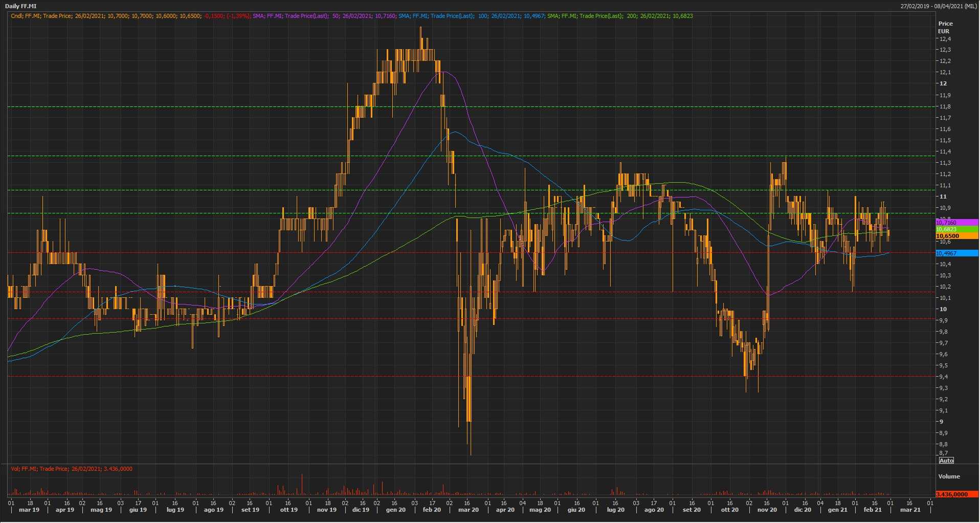Image resolution: width=980 pixels, height=523 pixels.
Task: Click the blue 10,4967 price tag
Action: pos(956,253)
